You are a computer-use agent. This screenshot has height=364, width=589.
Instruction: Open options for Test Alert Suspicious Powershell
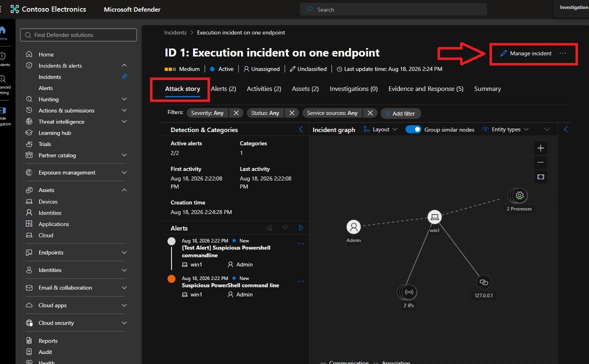[x=301, y=244]
